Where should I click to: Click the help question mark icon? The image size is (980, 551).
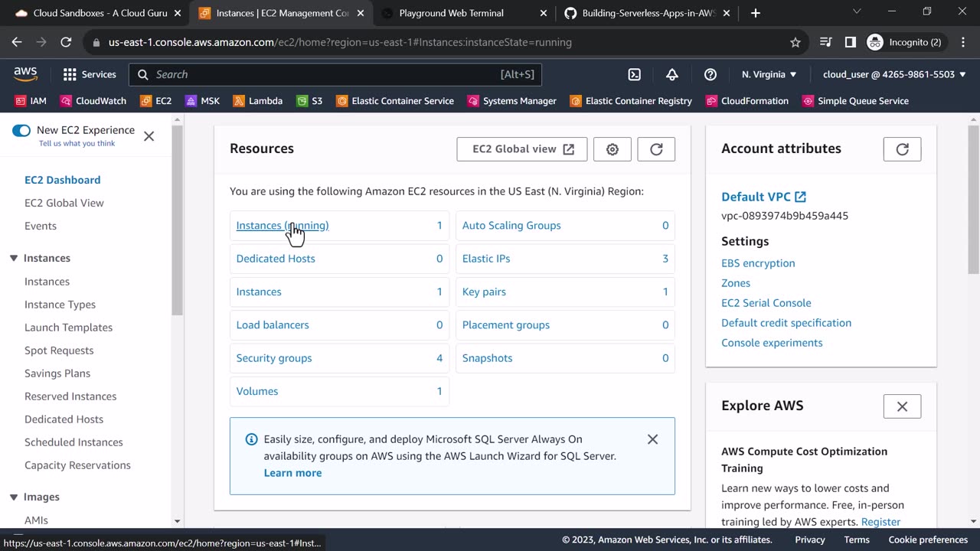pyautogui.click(x=710, y=74)
